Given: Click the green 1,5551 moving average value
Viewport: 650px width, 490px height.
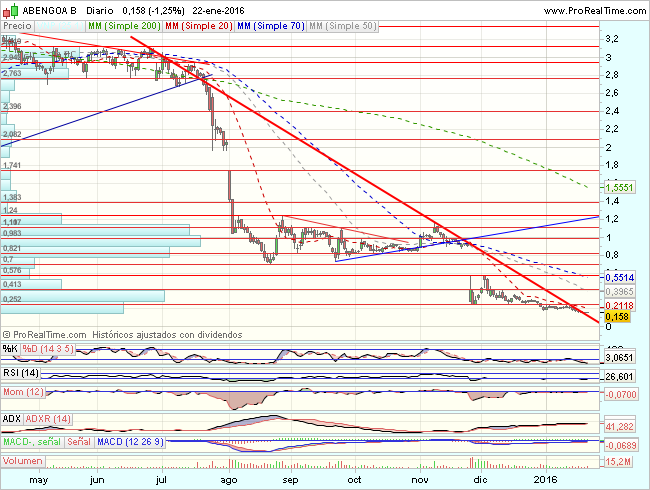Looking at the screenshot, I should (x=619, y=188).
